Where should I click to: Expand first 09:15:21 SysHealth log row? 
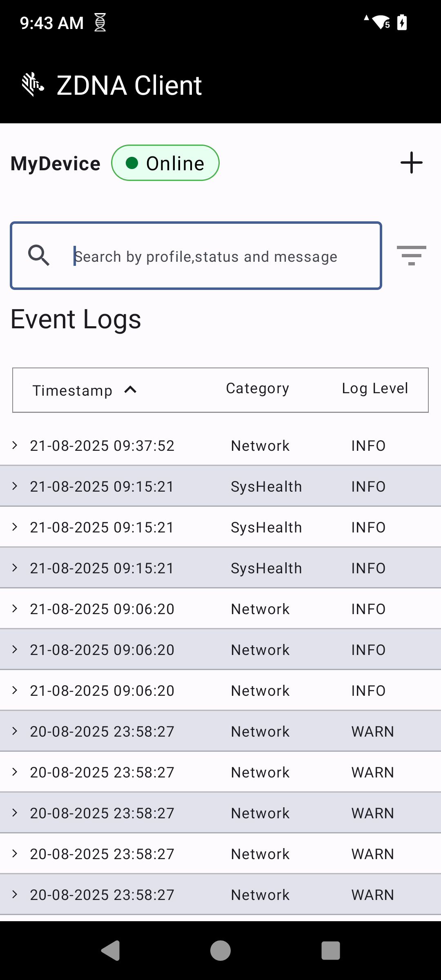[15, 486]
